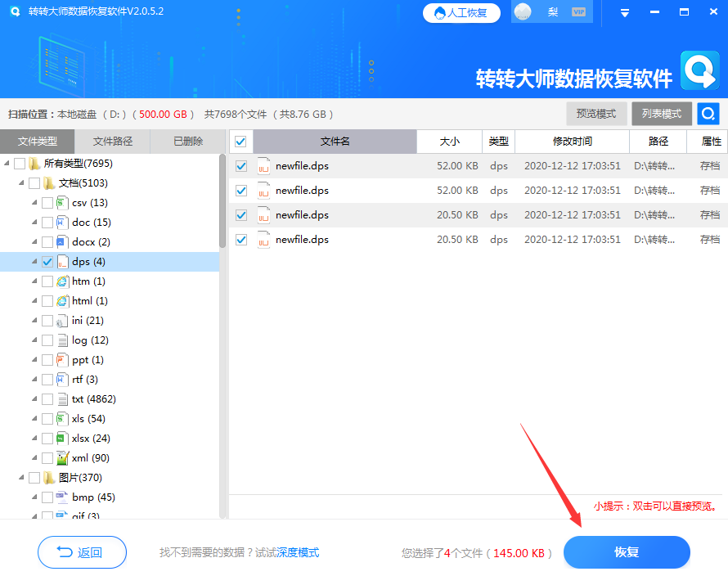This screenshot has height=585, width=728.
Task: Uncheck the dps (4) checkbox in sidebar
Action: tap(47, 261)
